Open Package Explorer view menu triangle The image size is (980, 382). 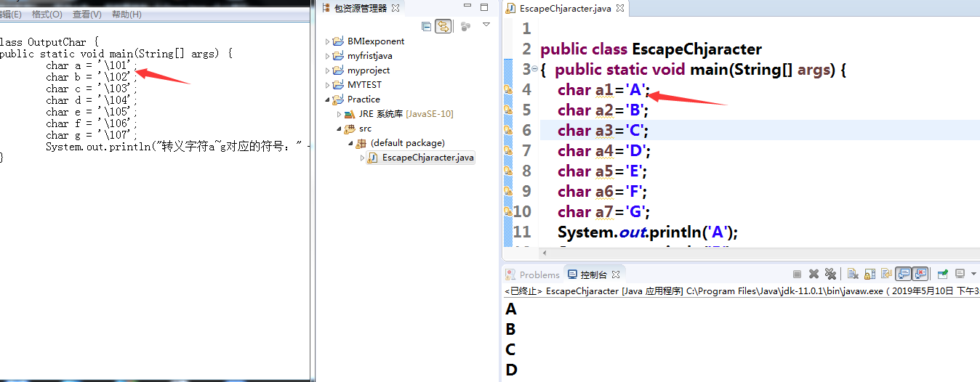click(x=486, y=25)
